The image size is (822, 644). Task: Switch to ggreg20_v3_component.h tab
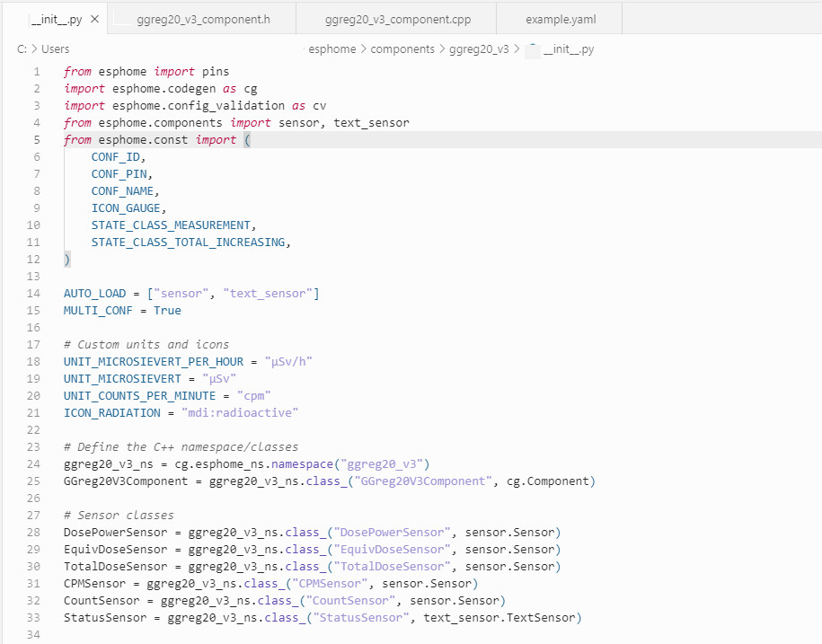pyautogui.click(x=203, y=19)
